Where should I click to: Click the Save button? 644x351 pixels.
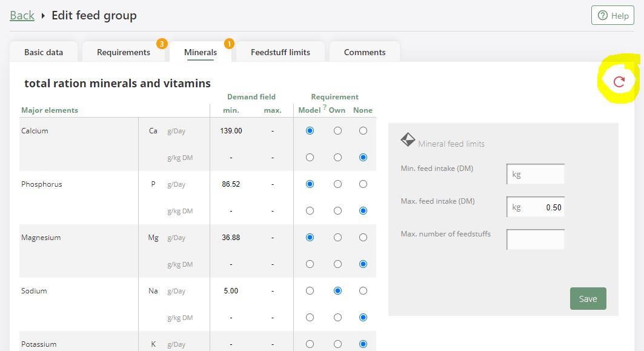click(x=588, y=298)
